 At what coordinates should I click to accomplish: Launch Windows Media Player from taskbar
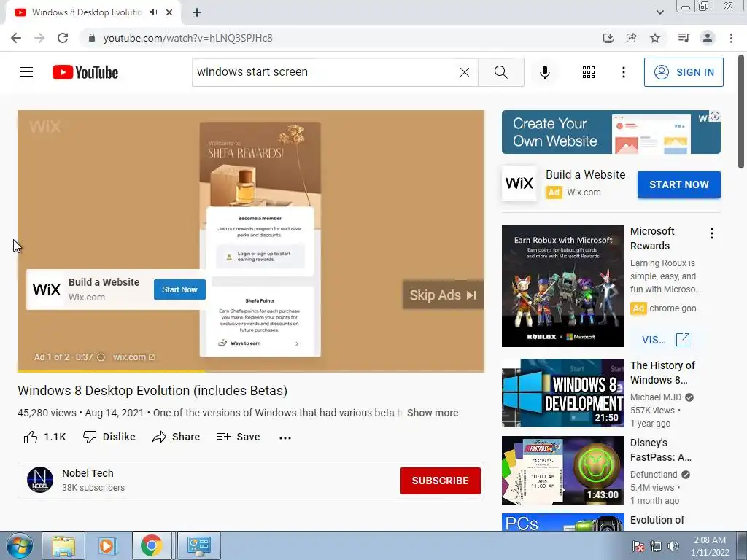pos(107,545)
